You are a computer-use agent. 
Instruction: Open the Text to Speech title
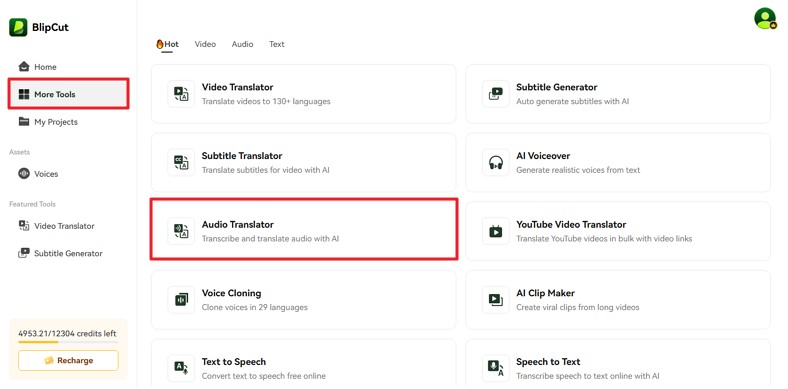tap(234, 362)
